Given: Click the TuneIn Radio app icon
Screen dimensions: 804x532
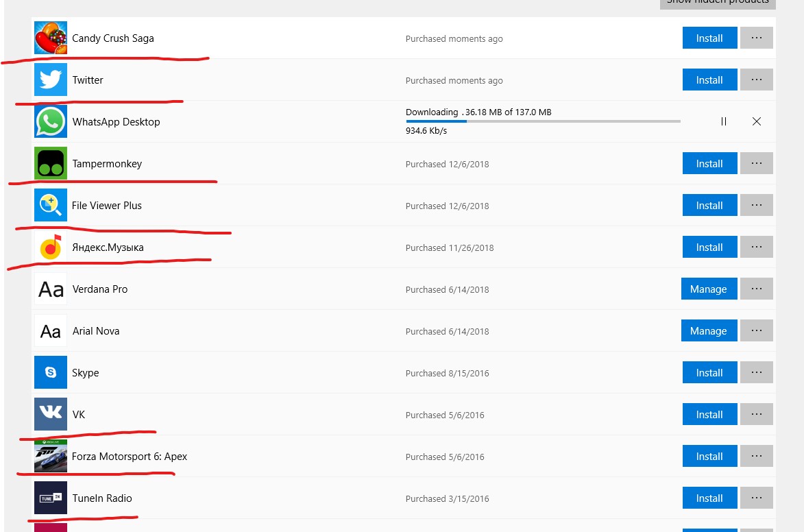Looking at the screenshot, I should click(51, 498).
